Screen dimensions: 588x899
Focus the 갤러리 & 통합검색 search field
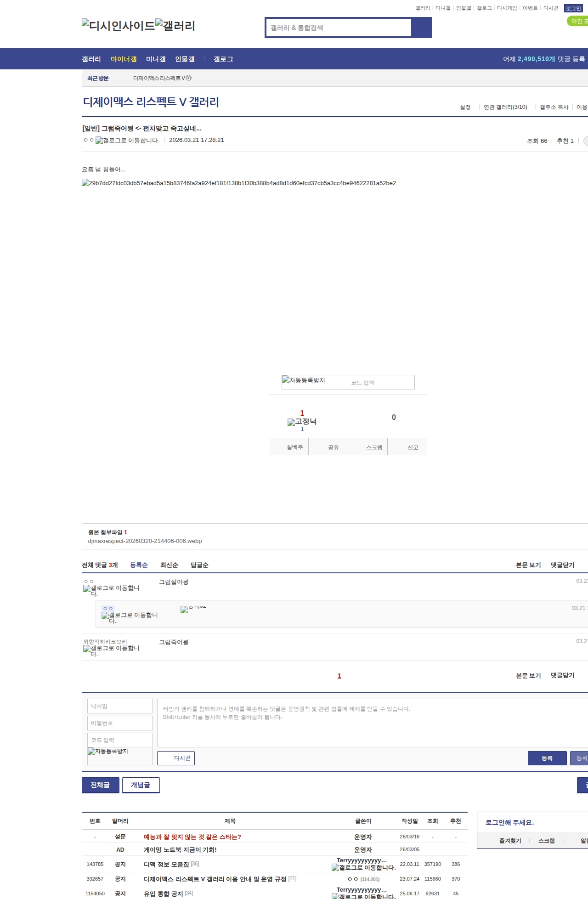pos(339,28)
